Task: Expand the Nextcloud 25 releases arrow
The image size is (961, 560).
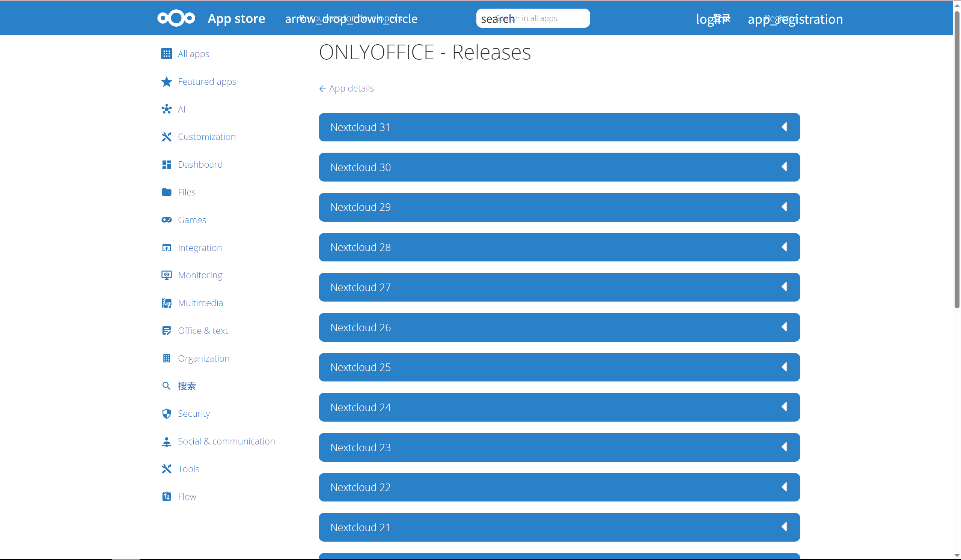Action: pos(784,367)
